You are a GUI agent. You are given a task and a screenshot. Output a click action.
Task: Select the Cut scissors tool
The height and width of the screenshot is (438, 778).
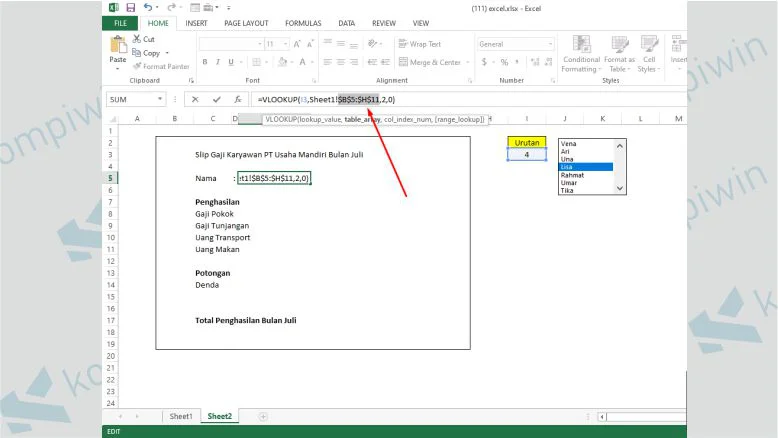(x=143, y=39)
